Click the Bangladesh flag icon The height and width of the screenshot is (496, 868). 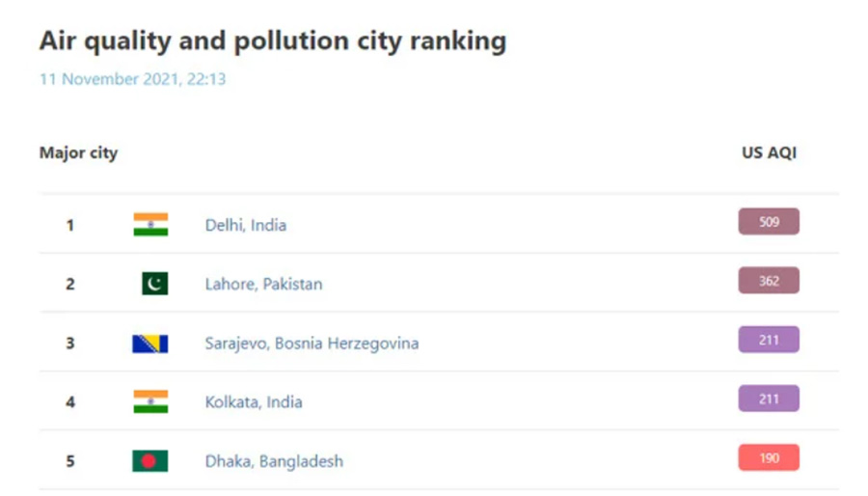pyautogui.click(x=150, y=460)
